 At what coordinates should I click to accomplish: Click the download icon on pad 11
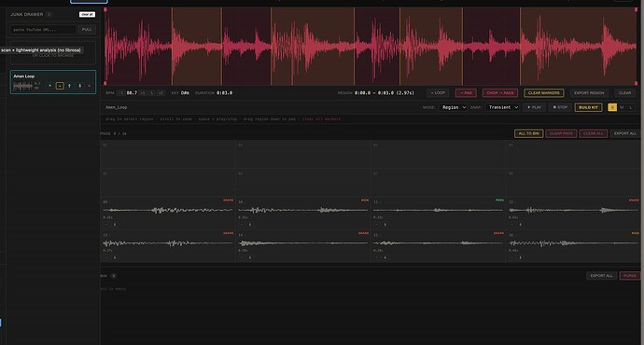(385, 225)
